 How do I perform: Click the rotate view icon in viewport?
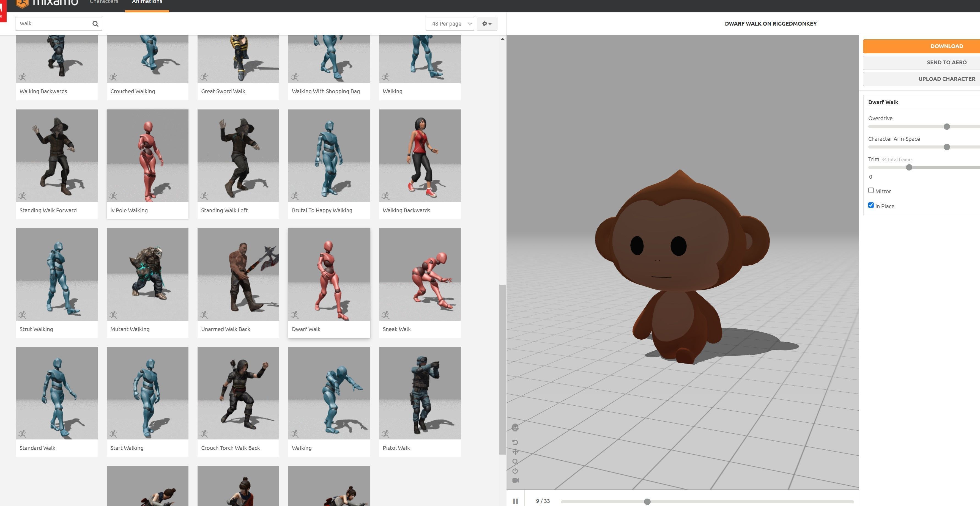(x=515, y=442)
